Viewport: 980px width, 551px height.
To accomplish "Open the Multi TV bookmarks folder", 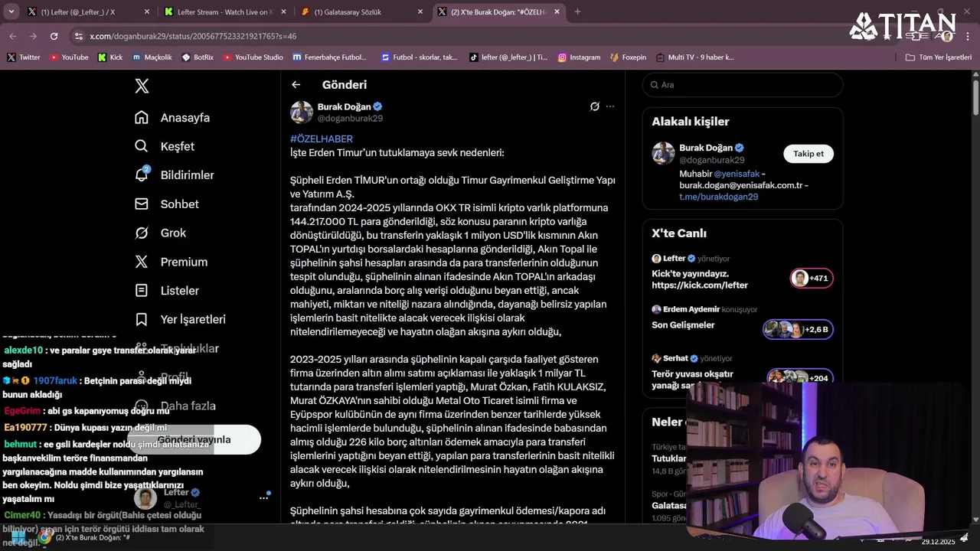I will tap(694, 57).
